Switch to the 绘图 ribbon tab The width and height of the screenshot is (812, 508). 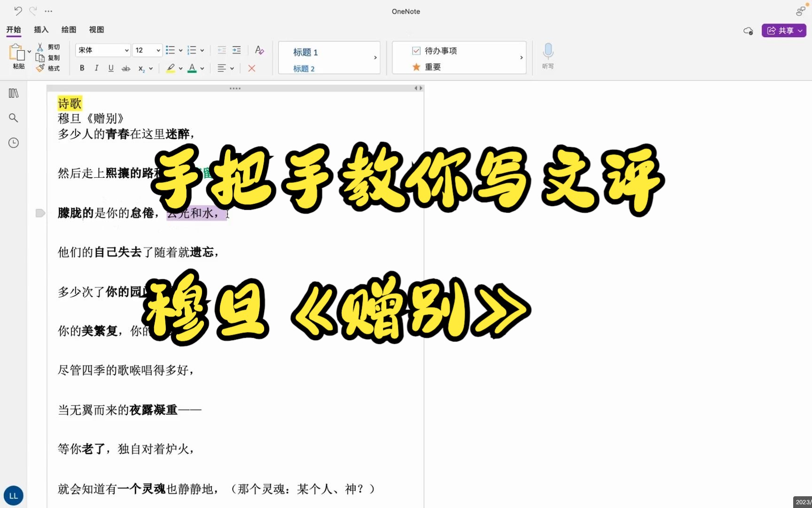(x=69, y=30)
